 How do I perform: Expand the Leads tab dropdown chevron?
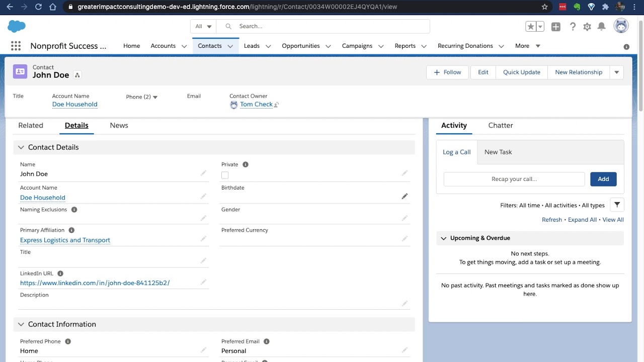click(x=268, y=46)
